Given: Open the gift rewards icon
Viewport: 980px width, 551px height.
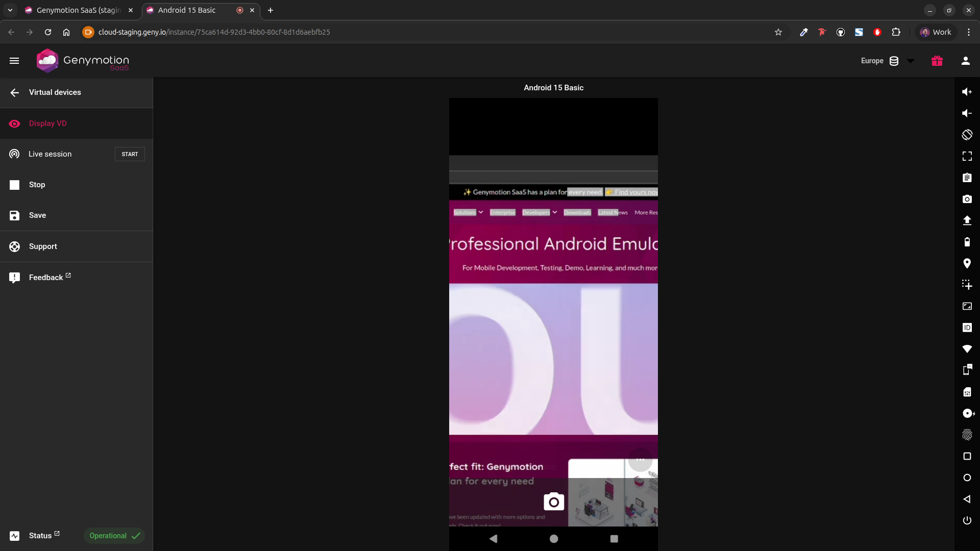Looking at the screenshot, I should click(937, 61).
